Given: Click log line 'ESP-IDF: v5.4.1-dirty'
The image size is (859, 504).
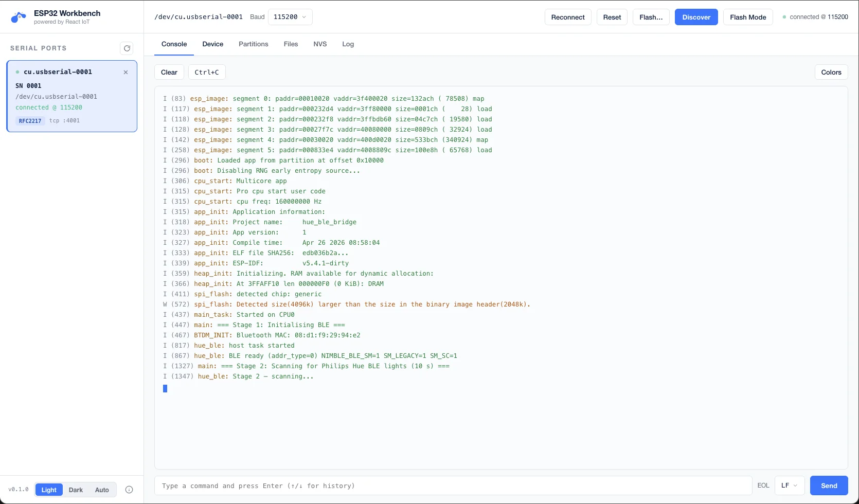Looking at the screenshot, I should pyautogui.click(x=256, y=263).
